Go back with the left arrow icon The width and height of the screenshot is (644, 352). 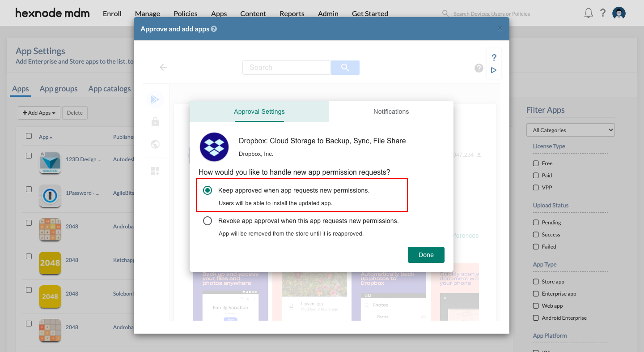163,67
